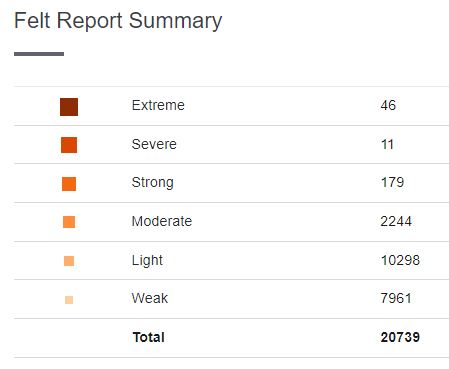Click the total value 20739
This screenshot has width=449, height=369.
click(400, 337)
